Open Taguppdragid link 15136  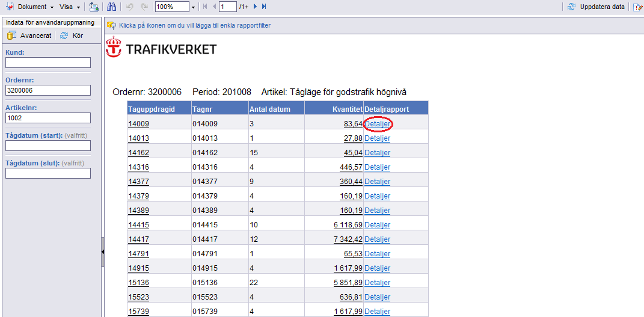tap(138, 283)
